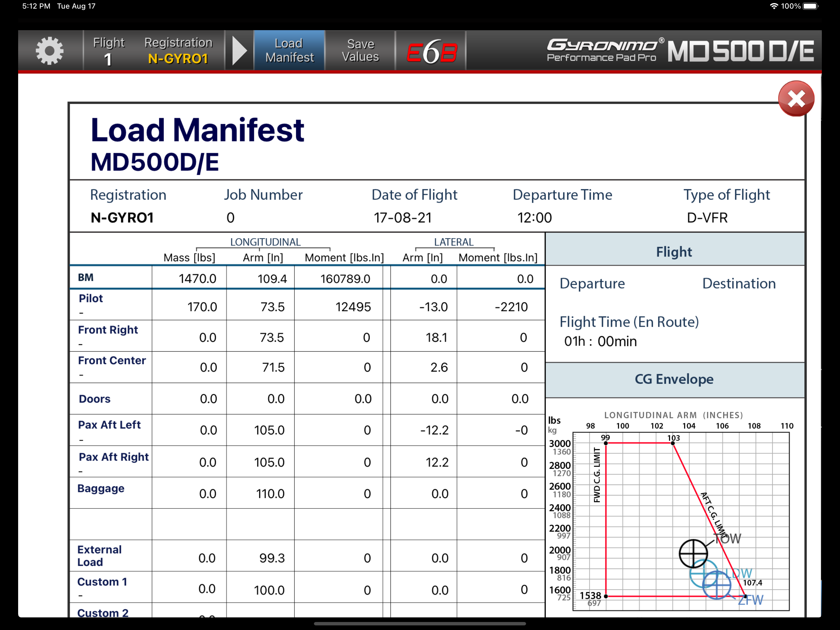
Task: Click the CG Envelope section header
Action: click(675, 380)
